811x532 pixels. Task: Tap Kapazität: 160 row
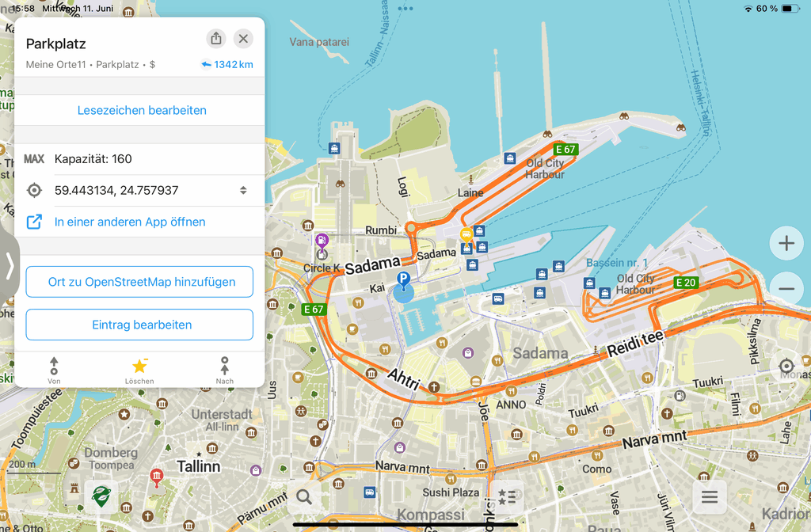139,158
